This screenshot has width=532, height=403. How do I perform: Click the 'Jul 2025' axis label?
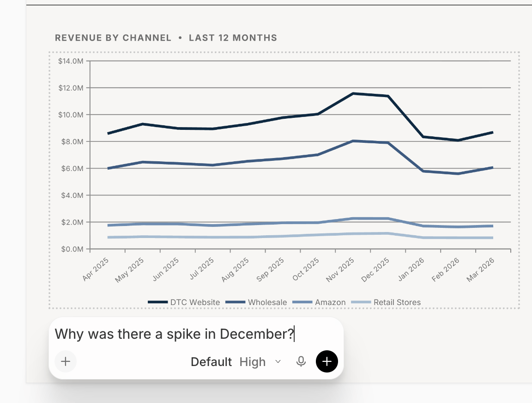[201, 269]
